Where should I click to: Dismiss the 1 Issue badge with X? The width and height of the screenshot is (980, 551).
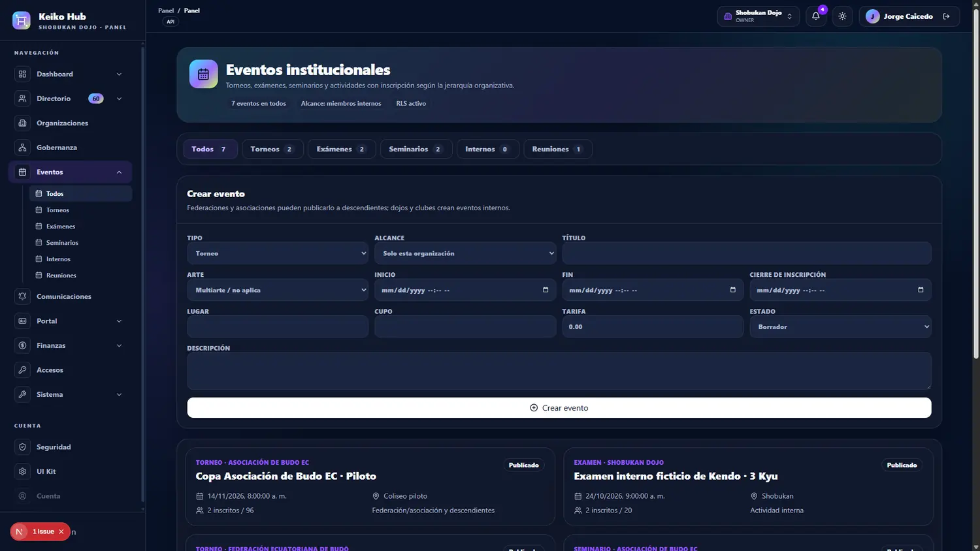pyautogui.click(x=61, y=531)
